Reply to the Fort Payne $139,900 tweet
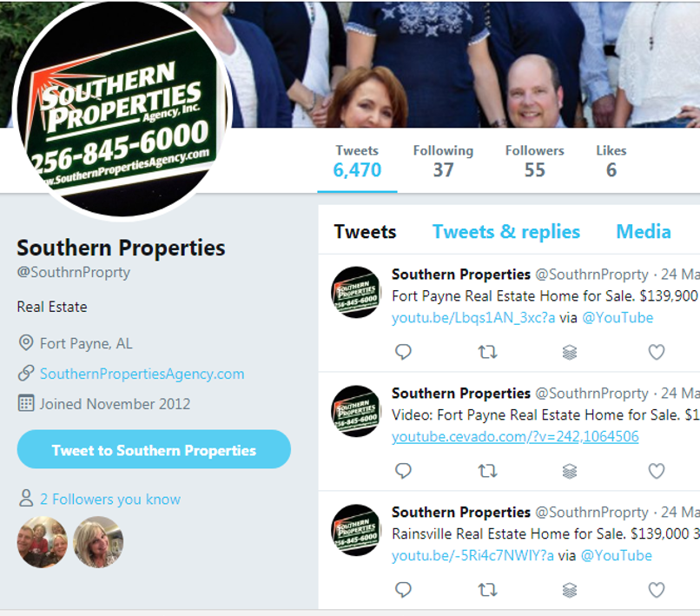700x616 pixels. pyautogui.click(x=403, y=352)
